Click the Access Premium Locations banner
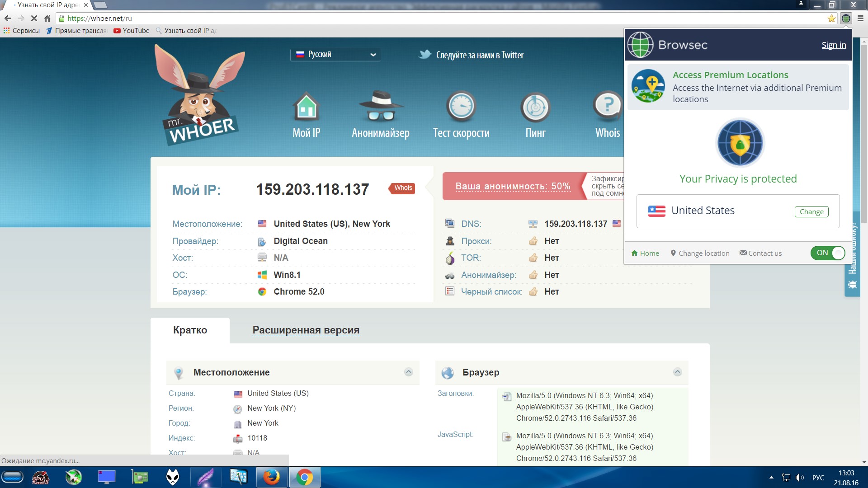The width and height of the screenshot is (868, 488). [x=739, y=87]
